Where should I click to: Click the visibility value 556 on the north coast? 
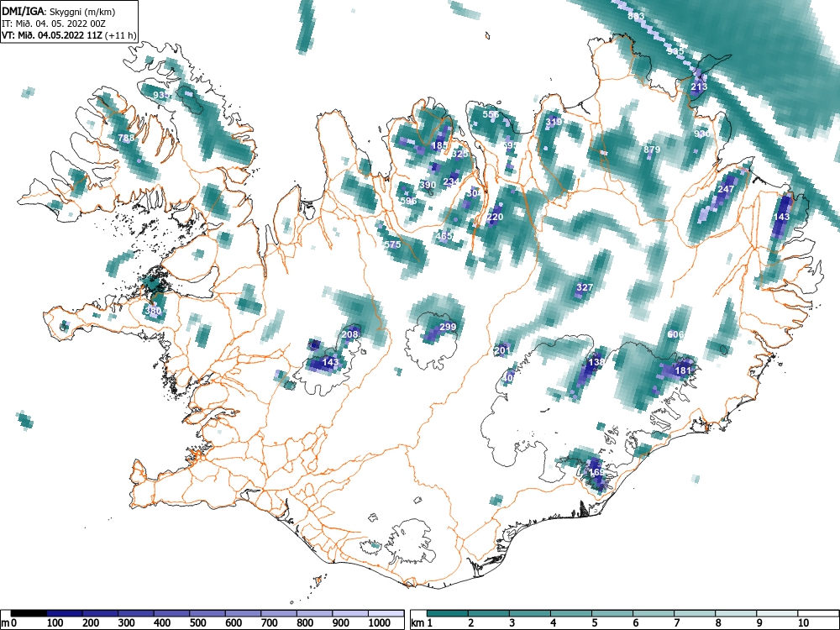tap(491, 114)
